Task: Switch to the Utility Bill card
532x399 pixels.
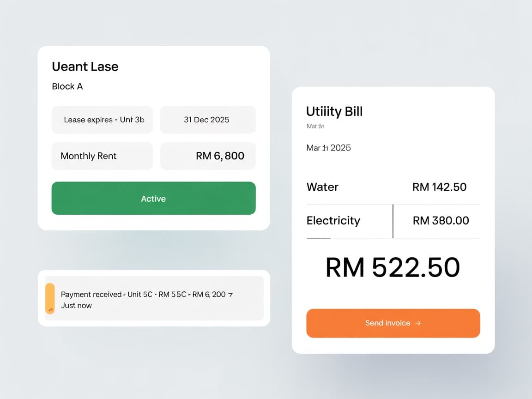Action: pos(393,219)
